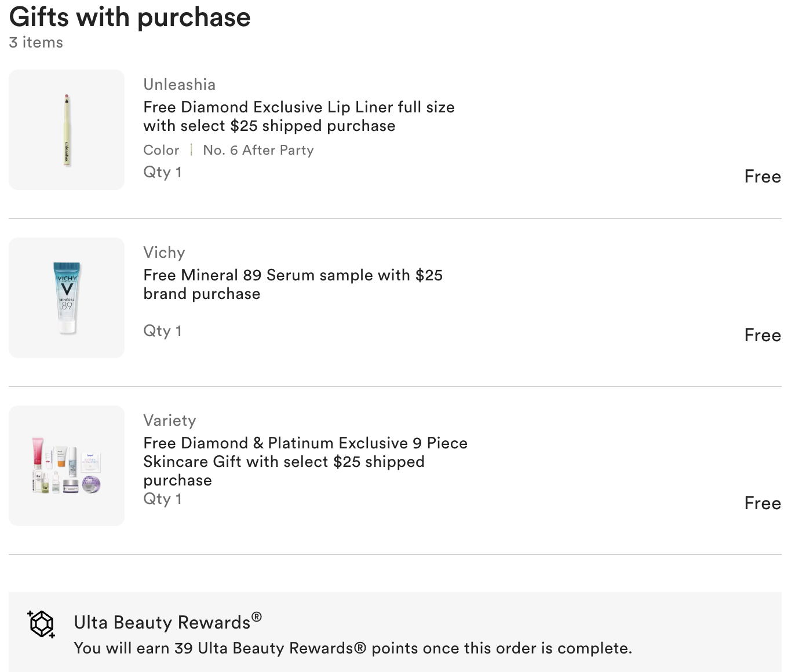Click Qty 1 under the lip liner
The height and width of the screenshot is (672, 795).
point(162,172)
